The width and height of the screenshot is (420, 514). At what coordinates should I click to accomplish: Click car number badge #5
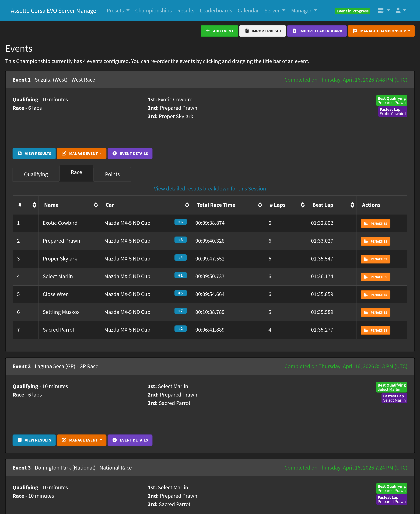tap(180, 293)
